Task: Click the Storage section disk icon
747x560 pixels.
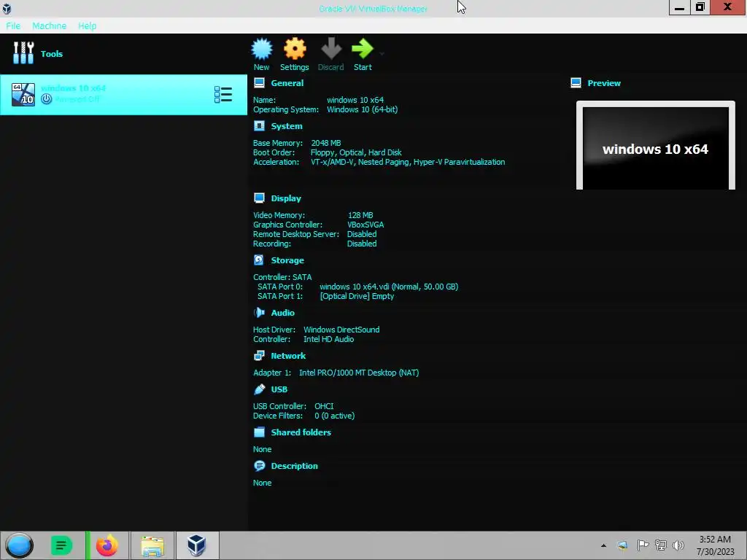Action: [x=259, y=260]
